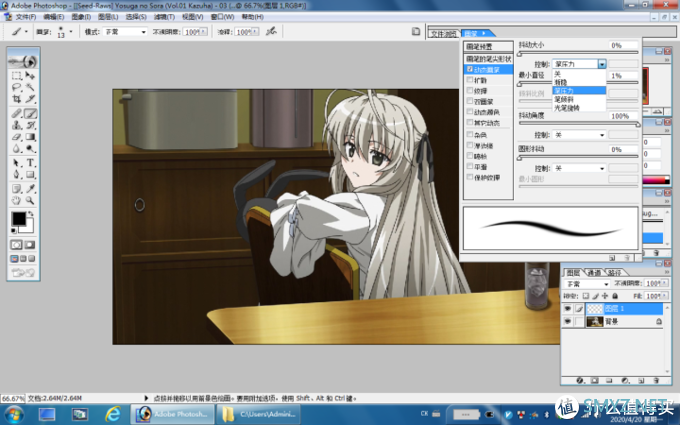Select the Brush tool in toolbox
Image resolution: width=680 pixels, height=425 pixels.
[30, 114]
